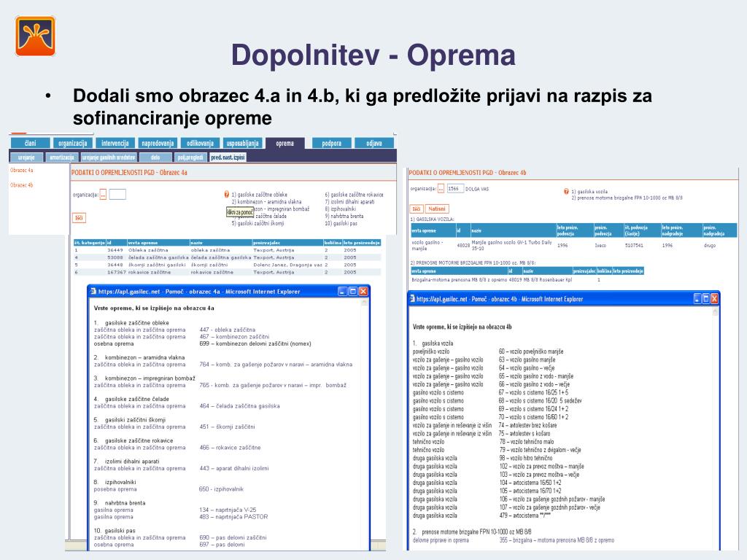Viewport: 747px width, 560px height.
Task: Open the polj.pregledi sub-tab
Action: pyautogui.click(x=190, y=157)
